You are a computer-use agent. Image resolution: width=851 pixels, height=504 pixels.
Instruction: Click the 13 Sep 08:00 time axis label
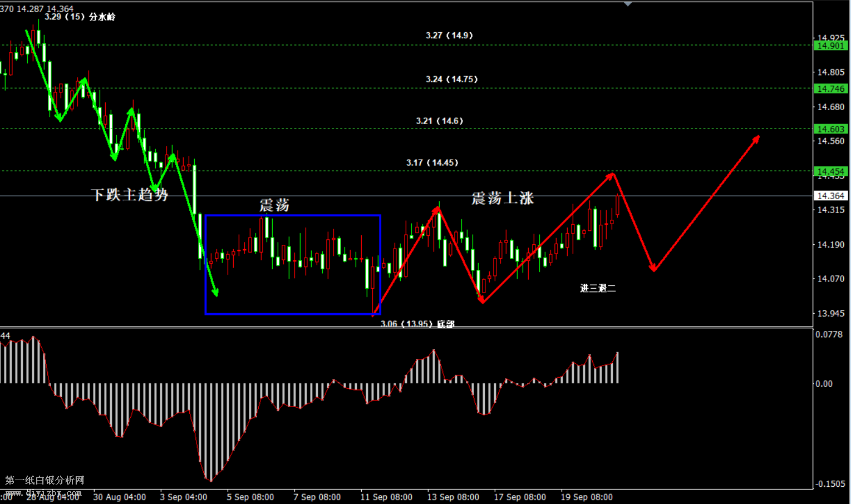point(452,497)
